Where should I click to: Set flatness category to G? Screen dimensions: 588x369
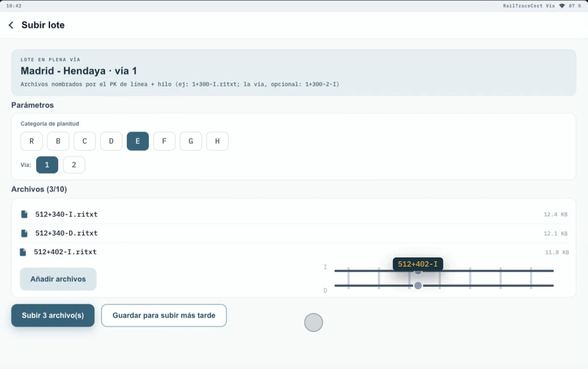(191, 141)
